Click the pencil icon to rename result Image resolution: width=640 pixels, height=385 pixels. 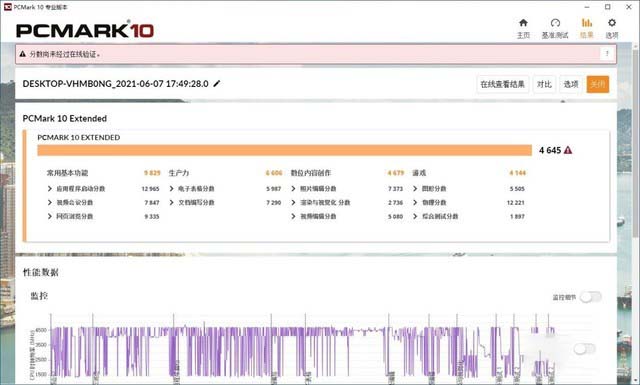tap(217, 84)
